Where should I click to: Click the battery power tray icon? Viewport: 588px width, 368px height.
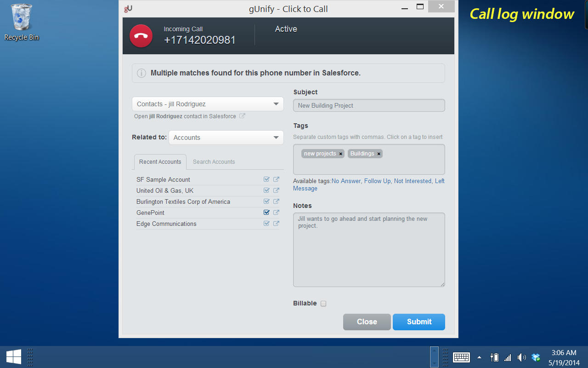(x=495, y=357)
